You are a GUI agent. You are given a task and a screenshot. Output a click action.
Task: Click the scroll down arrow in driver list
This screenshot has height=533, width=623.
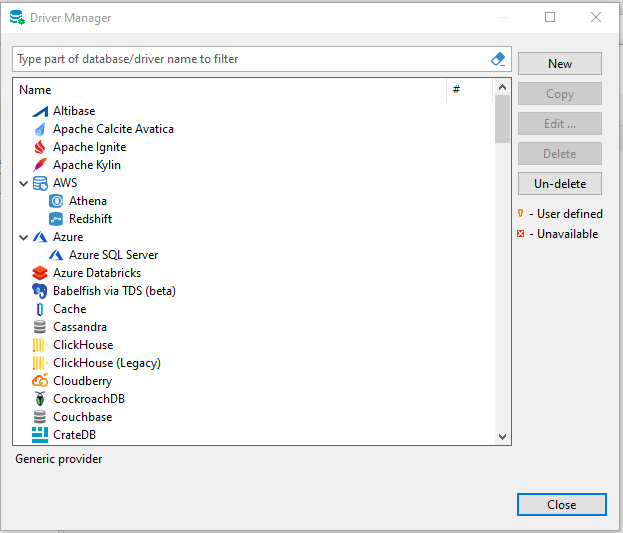pyautogui.click(x=503, y=436)
